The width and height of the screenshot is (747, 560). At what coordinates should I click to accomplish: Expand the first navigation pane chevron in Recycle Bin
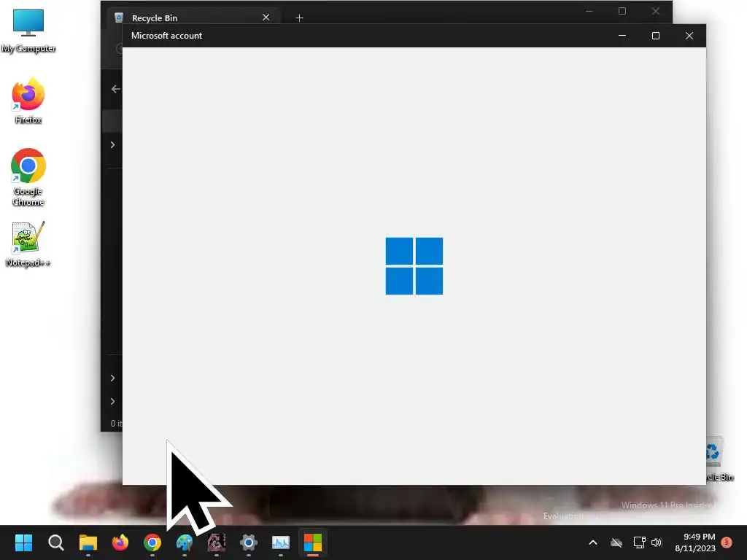(x=113, y=145)
